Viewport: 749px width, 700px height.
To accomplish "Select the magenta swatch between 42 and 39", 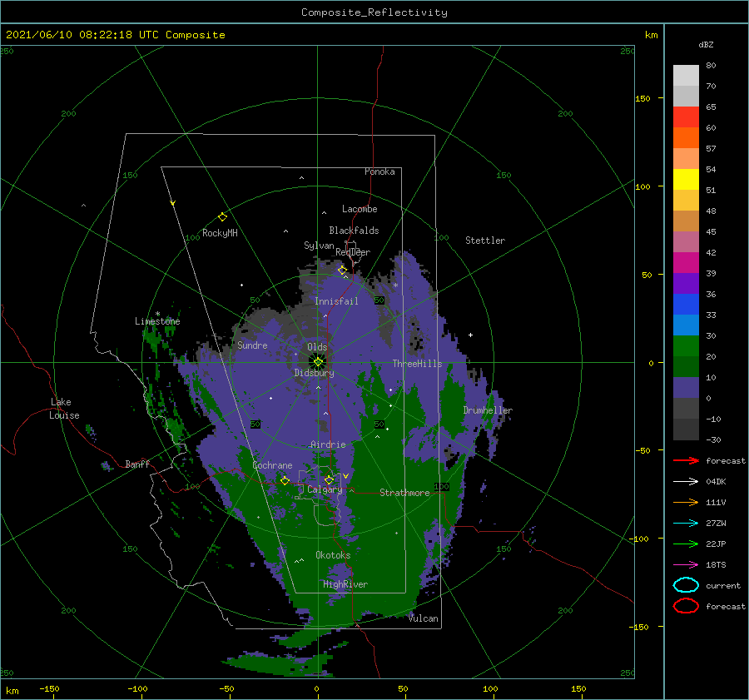I will pos(686,262).
